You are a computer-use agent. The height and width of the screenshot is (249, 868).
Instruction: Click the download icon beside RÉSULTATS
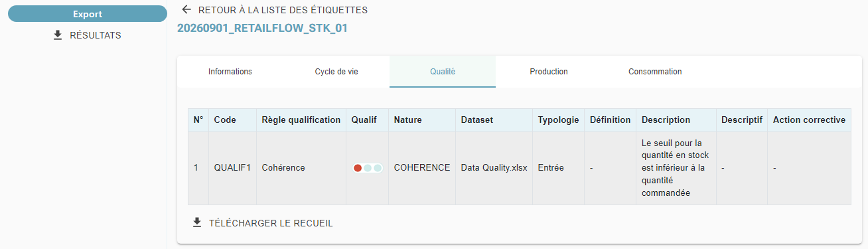57,35
